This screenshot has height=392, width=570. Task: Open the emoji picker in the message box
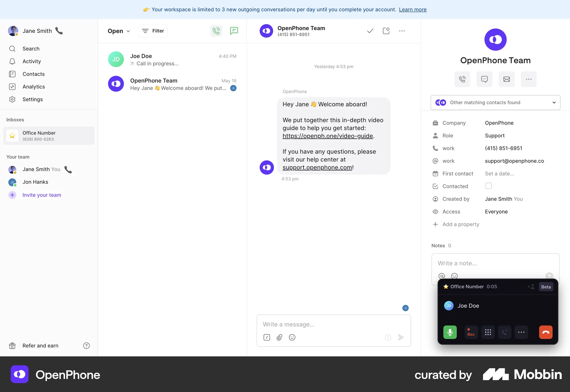tap(292, 337)
